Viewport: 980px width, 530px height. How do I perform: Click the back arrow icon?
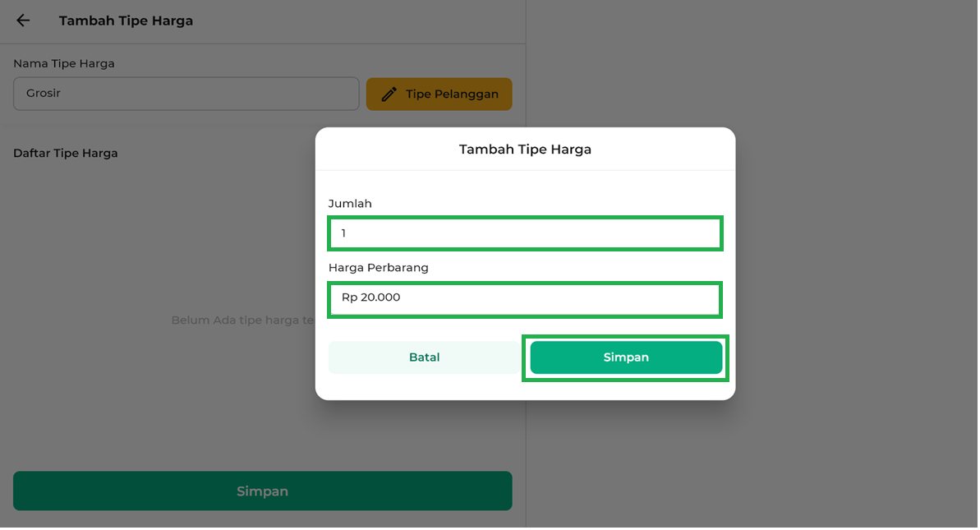click(x=23, y=21)
